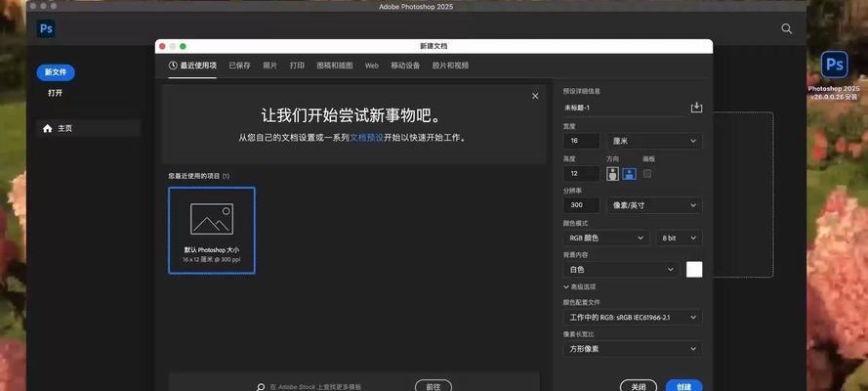
Task: Open the resolution unit 像素/英寸 dropdown
Action: click(654, 205)
